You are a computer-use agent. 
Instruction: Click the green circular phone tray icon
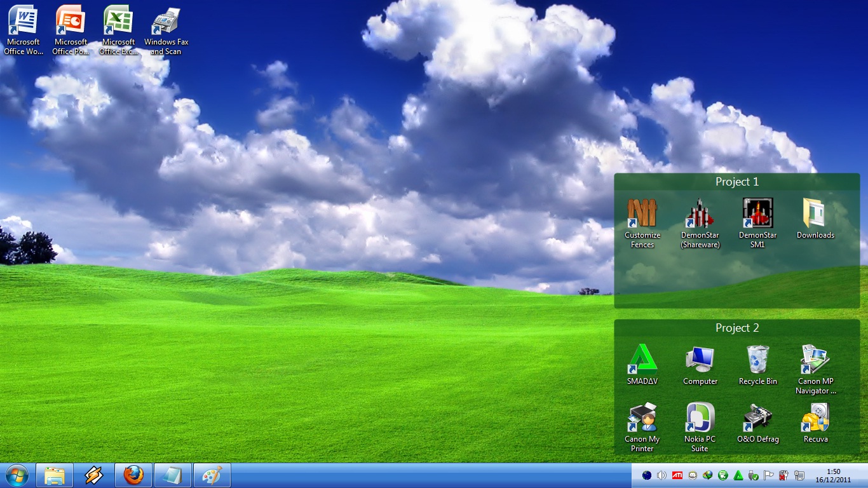click(x=723, y=475)
